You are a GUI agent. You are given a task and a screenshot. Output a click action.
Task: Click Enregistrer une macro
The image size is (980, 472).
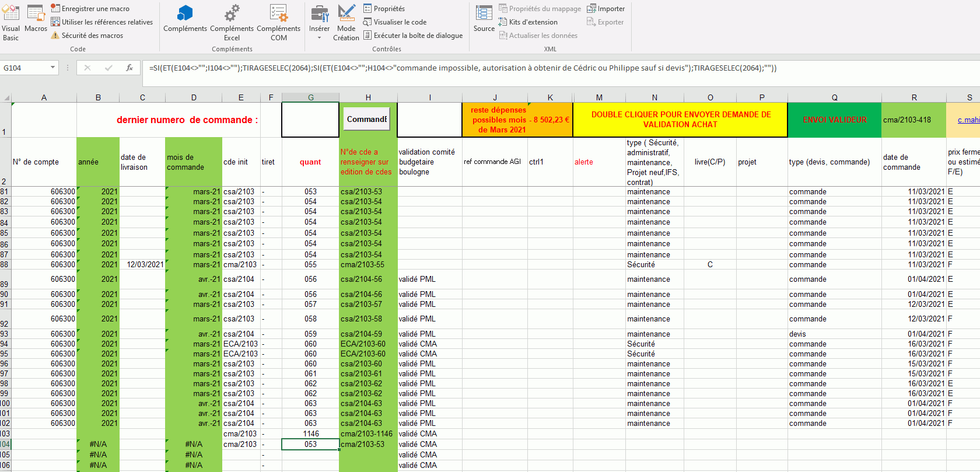[90, 9]
